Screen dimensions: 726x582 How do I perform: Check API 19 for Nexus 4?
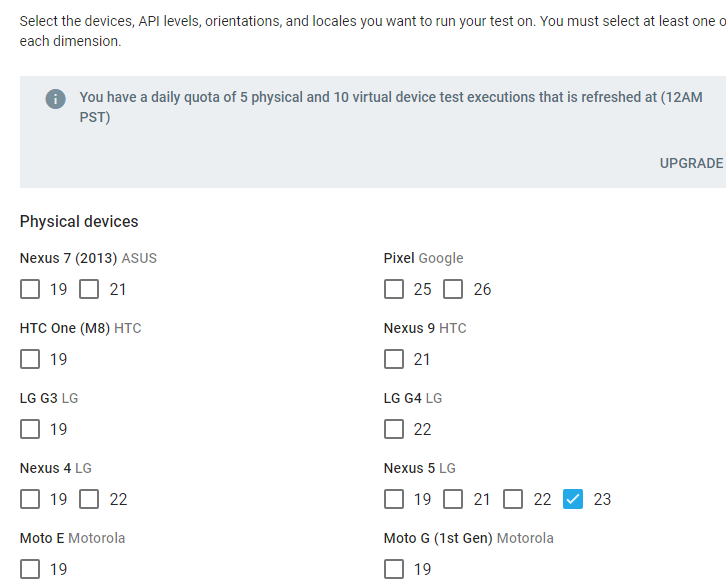pyautogui.click(x=30, y=499)
